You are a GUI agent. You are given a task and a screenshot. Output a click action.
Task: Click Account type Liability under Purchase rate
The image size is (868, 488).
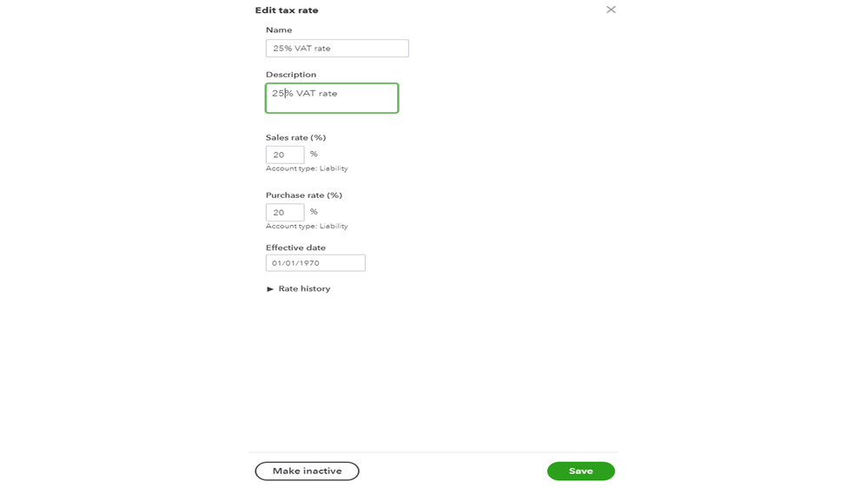pyautogui.click(x=306, y=226)
